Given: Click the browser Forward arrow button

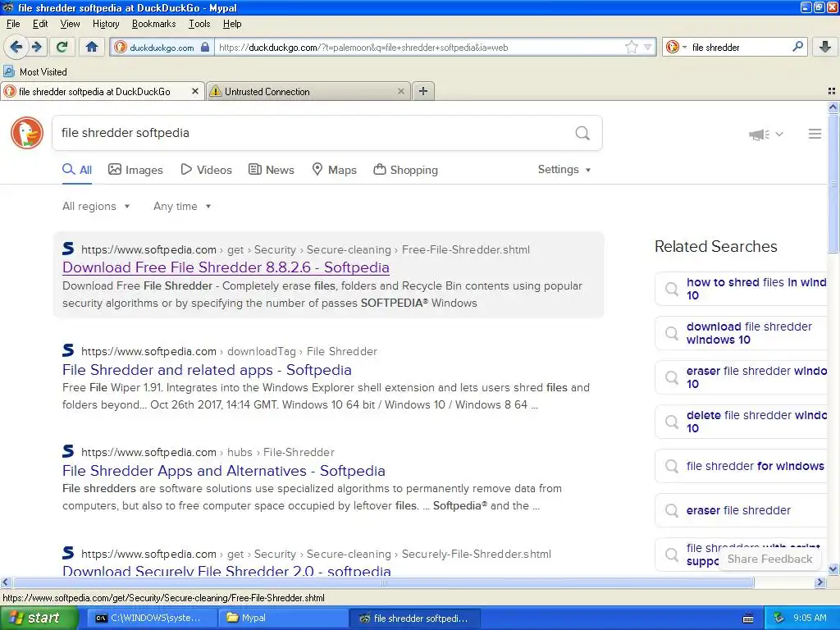Looking at the screenshot, I should tap(36, 47).
